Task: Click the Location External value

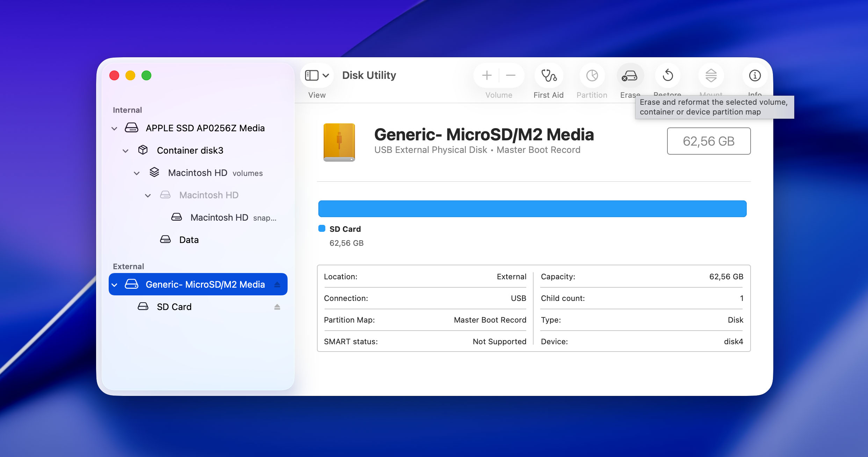Action: coord(512,277)
